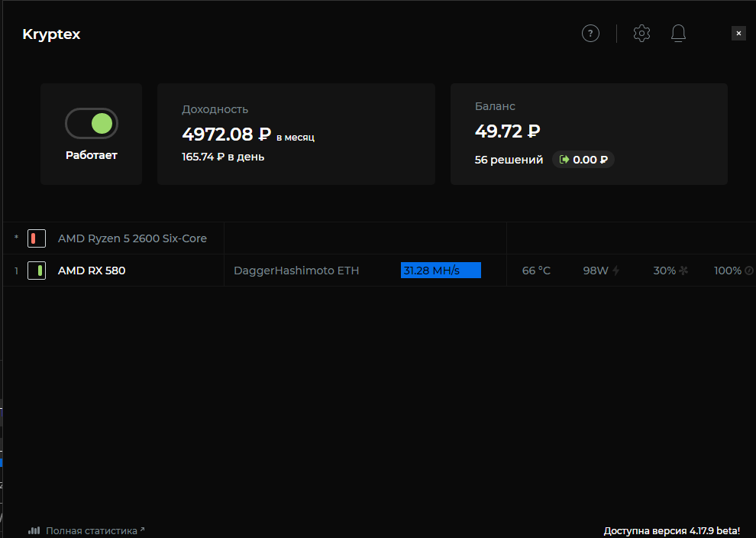Click the Баланс heading
Viewport: 756px width, 538px height.
[x=495, y=106]
